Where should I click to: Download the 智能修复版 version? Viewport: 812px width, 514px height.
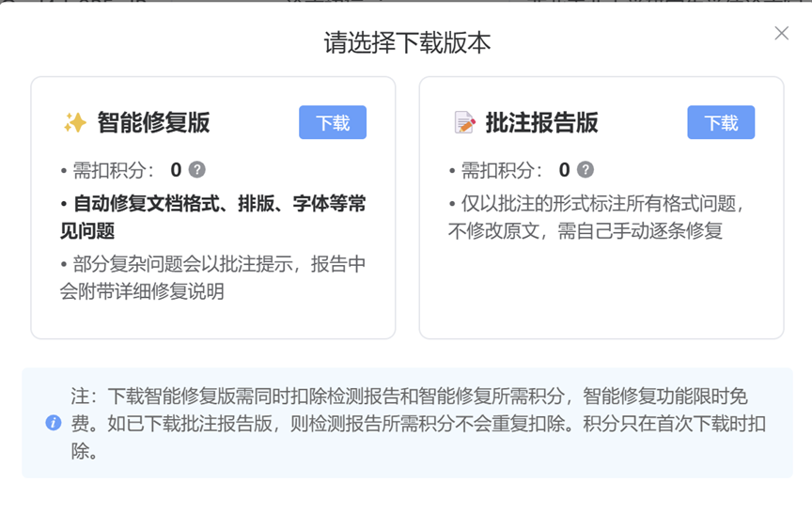pos(333,123)
